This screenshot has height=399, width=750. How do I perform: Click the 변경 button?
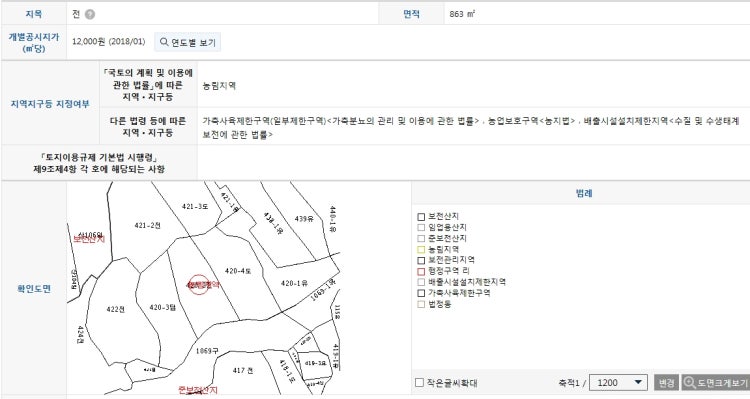pos(666,383)
